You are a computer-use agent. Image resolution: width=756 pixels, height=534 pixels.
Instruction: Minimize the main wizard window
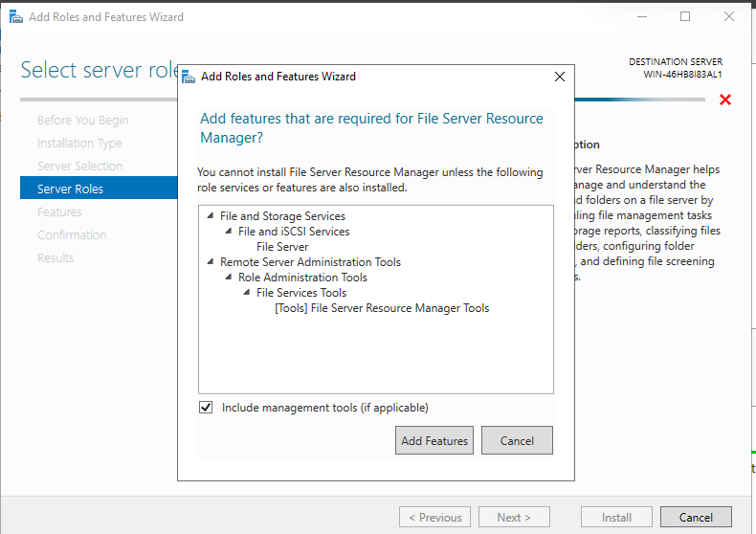pos(642,16)
